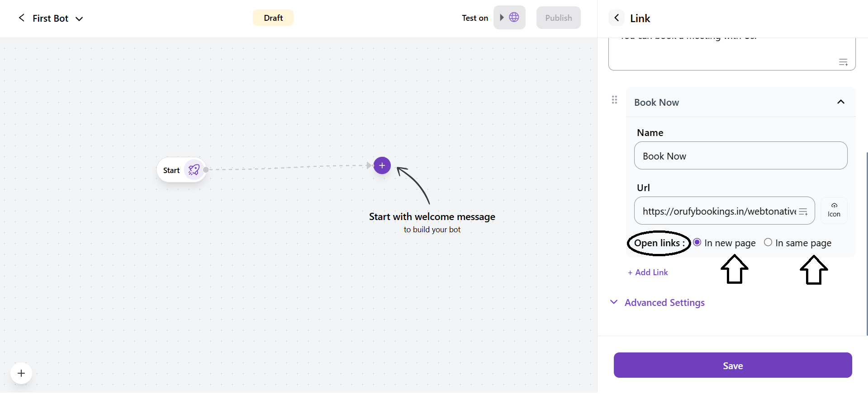This screenshot has width=868, height=394.
Task: Expand Advanced Settings
Action: [x=664, y=303]
